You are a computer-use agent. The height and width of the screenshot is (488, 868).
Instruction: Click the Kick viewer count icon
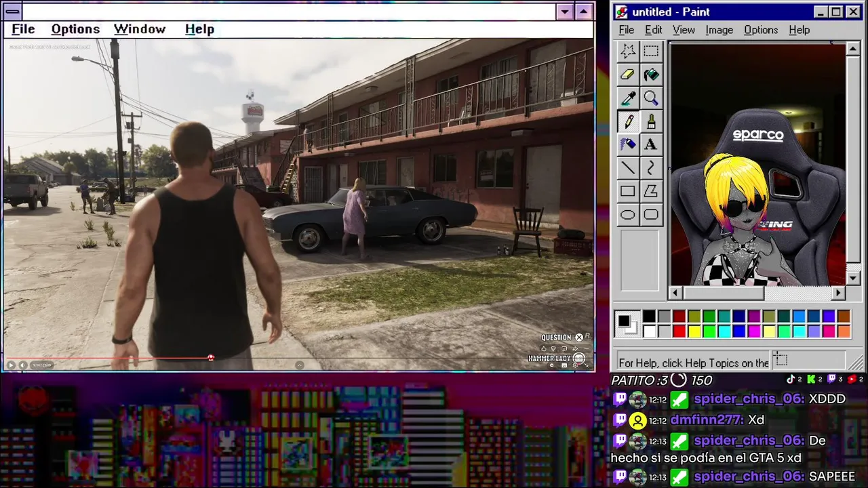pos(811,380)
